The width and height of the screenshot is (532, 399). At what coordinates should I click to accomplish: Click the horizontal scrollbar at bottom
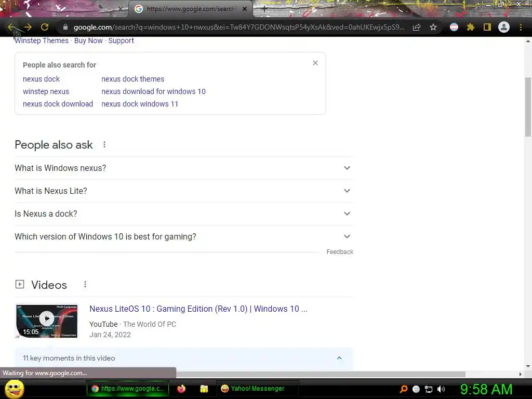pyautogui.click(x=321, y=374)
